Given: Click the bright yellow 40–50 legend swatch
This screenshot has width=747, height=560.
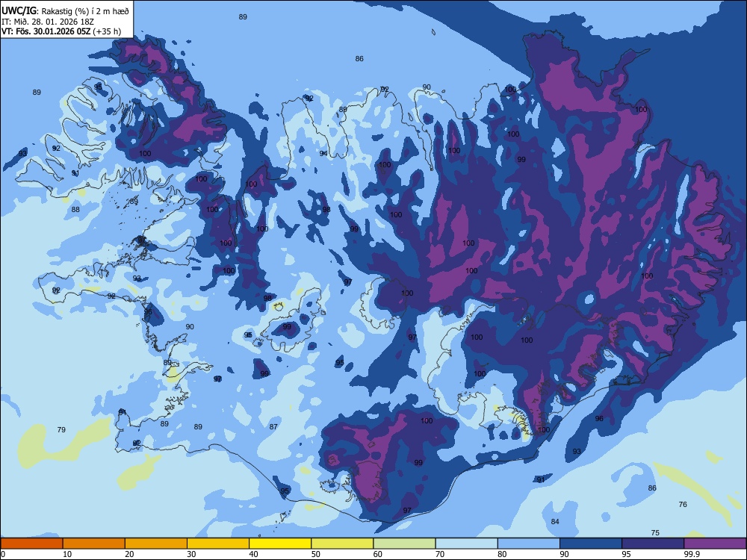Looking at the screenshot, I should (x=280, y=544).
